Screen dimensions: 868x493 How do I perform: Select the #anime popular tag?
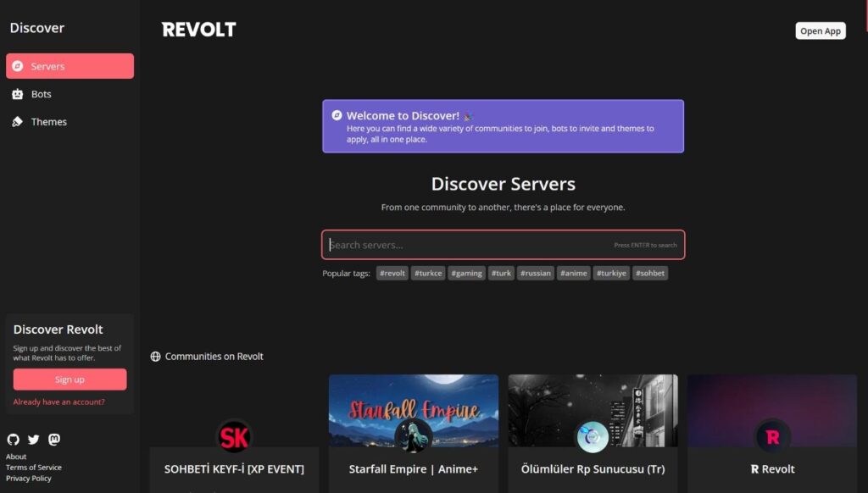coord(574,273)
